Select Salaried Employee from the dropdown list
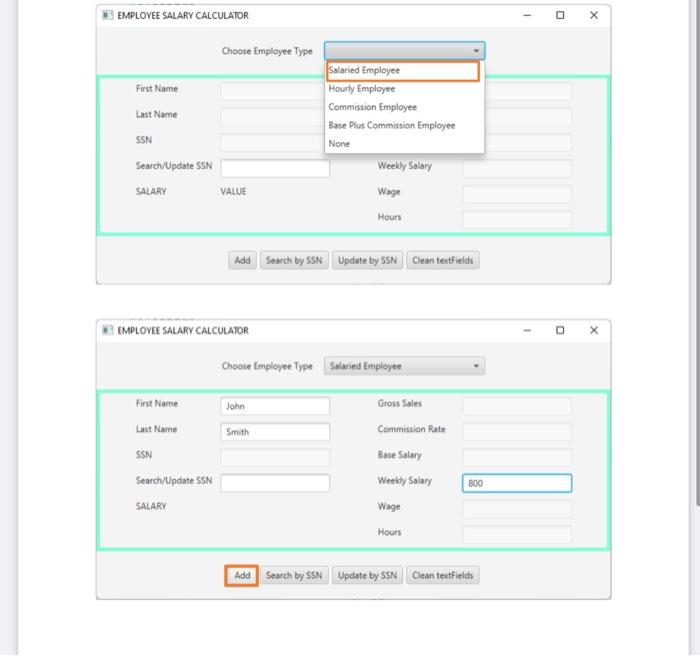The image size is (700, 656). (403, 71)
